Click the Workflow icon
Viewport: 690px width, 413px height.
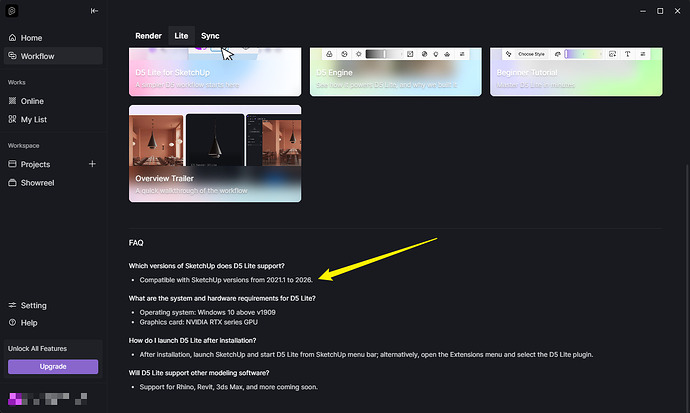click(x=12, y=56)
